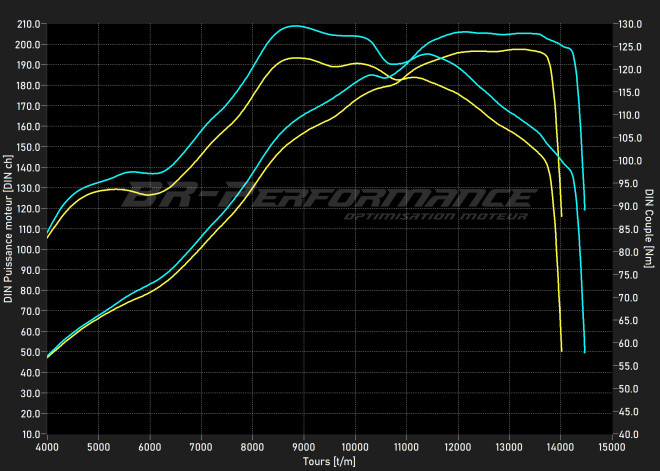Click the 'DIN Puissance moteur' left axis title
The image size is (660, 471).
(7, 229)
